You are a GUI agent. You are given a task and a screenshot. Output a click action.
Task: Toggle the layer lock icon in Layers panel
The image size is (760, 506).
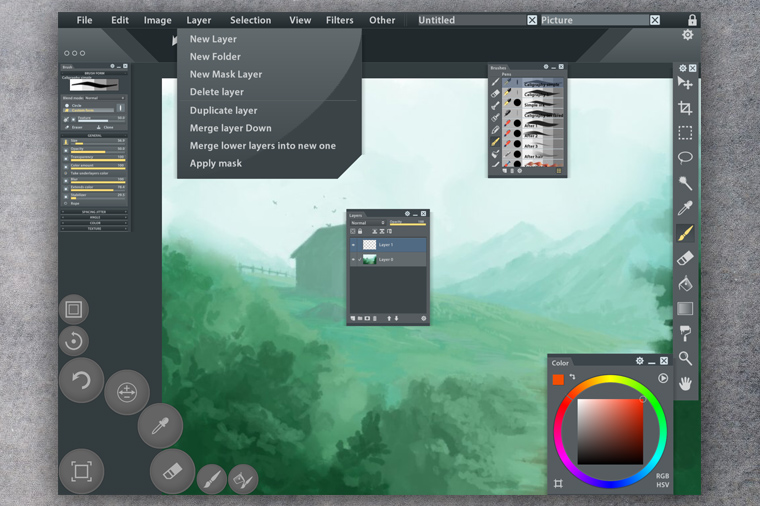[360, 231]
